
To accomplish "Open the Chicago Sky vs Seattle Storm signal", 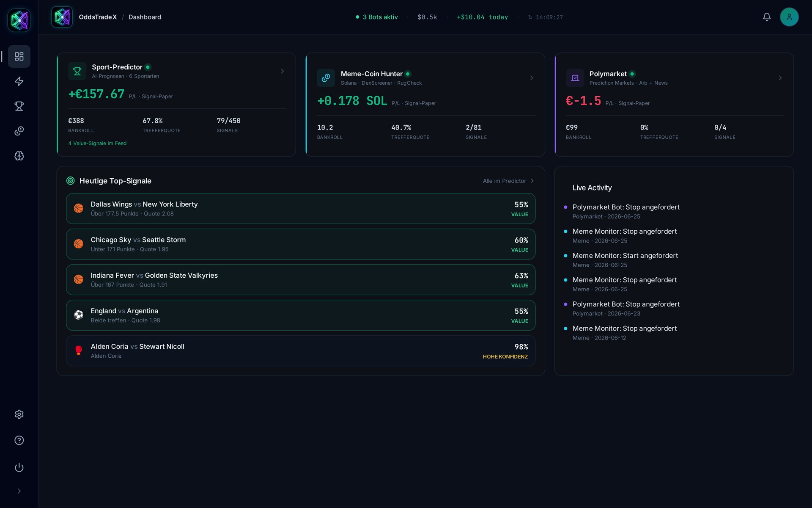I will click(301, 244).
